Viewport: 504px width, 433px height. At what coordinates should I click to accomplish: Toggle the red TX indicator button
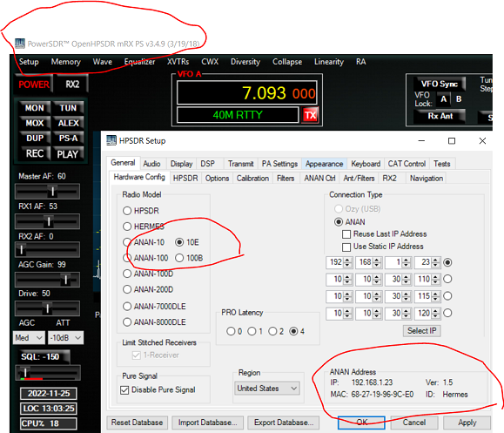tap(310, 115)
